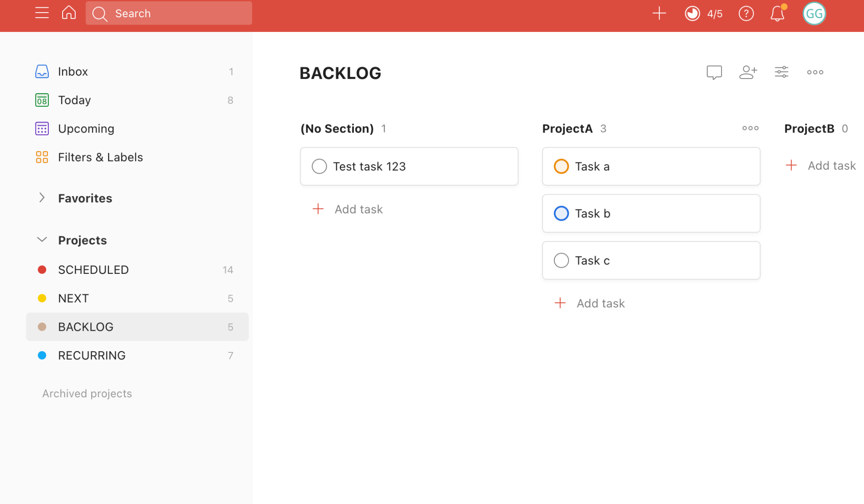Click the filter/settings sliders icon
Screen dimensions: 864x504
point(781,71)
